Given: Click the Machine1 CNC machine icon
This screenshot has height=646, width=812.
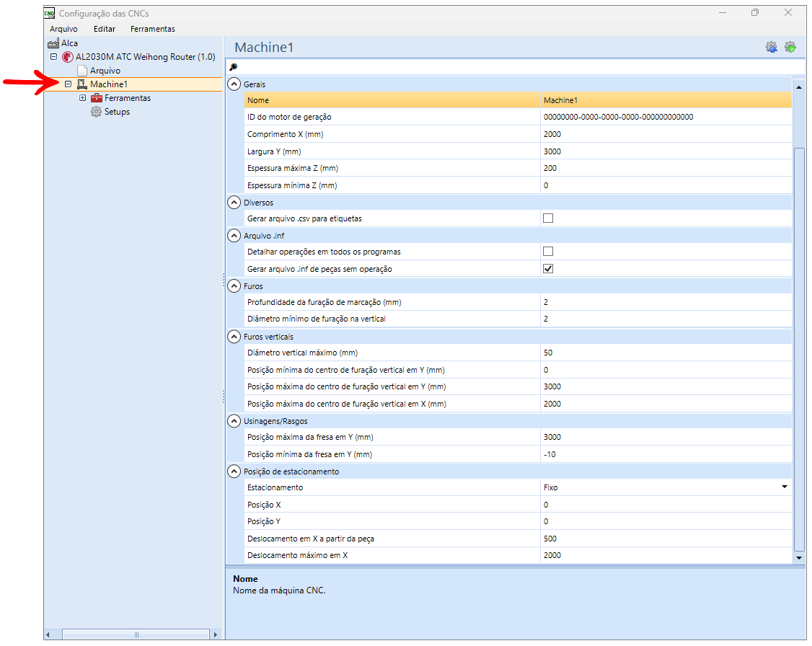Looking at the screenshot, I should (82, 84).
